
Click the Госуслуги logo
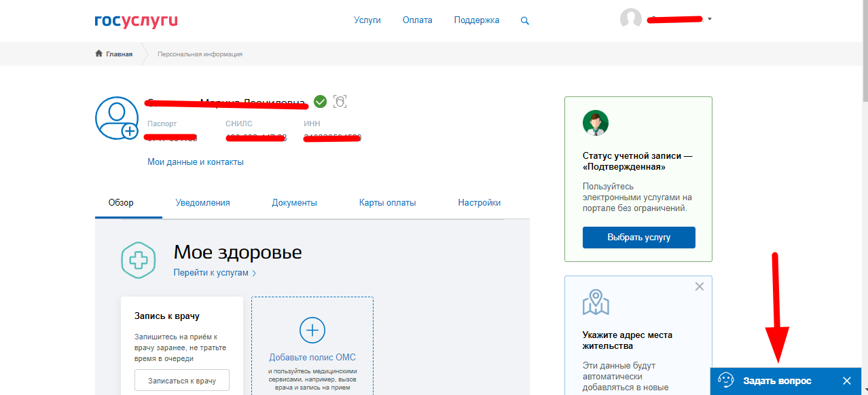(x=136, y=20)
